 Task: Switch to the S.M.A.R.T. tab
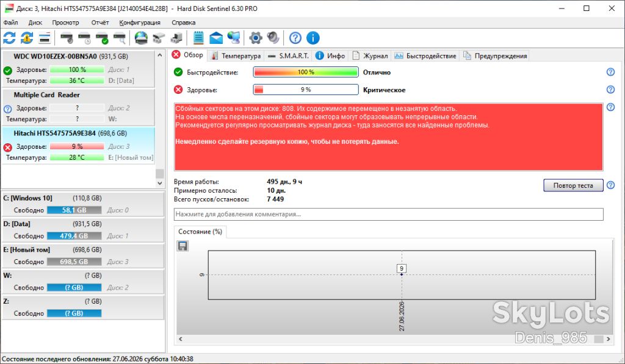(x=289, y=55)
